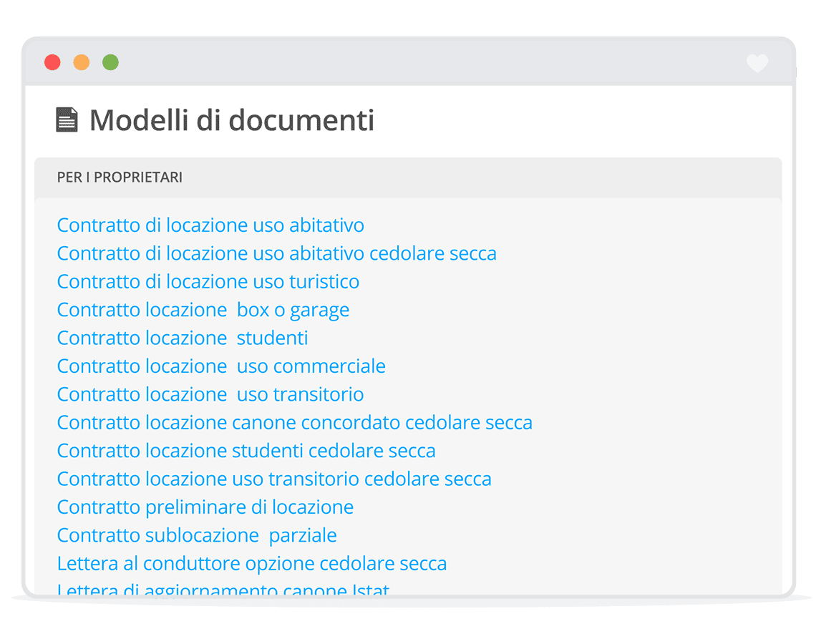Viewport: 816px width, 644px height.
Task: Click the document icon beside "Modelli di documenti"
Action: point(67,119)
